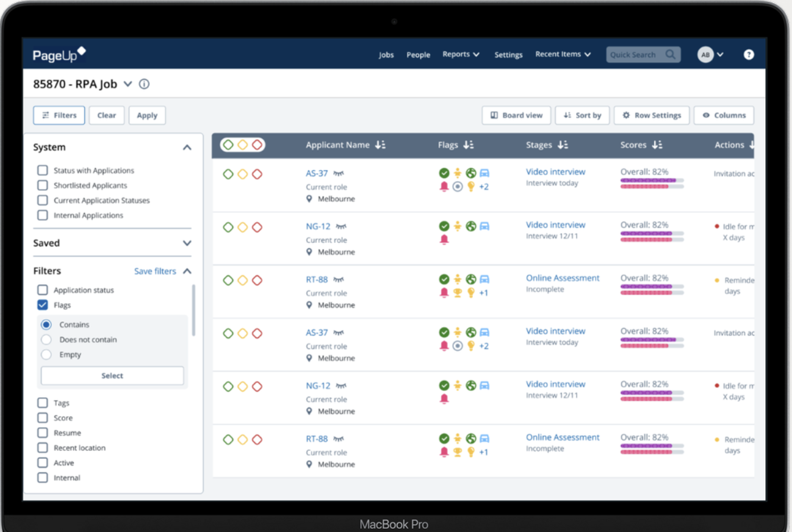Go to Settings in the navigation bar
The image size is (792, 532).
click(x=508, y=55)
